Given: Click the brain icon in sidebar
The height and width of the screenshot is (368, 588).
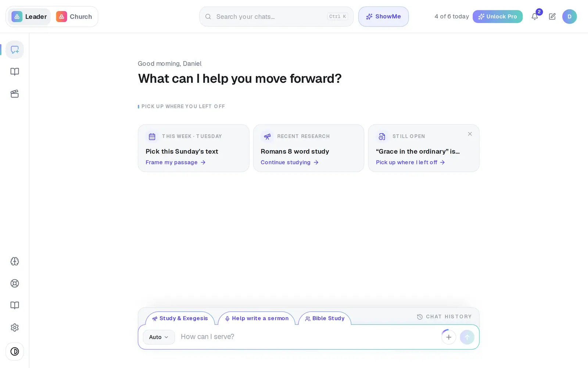Looking at the screenshot, I should [x=15, y=261].
